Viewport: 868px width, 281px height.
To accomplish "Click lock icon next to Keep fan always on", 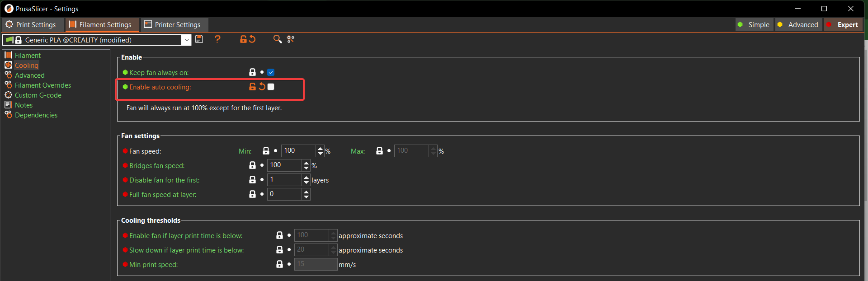I will (x=252, y=72).
